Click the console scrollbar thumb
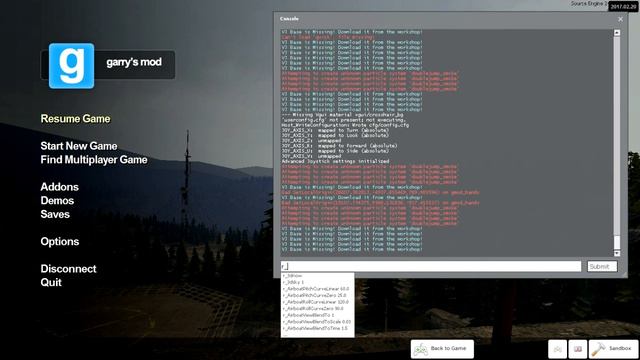This screenshot has height=360, width=640. pyautogui.click(x=617, y=242)
